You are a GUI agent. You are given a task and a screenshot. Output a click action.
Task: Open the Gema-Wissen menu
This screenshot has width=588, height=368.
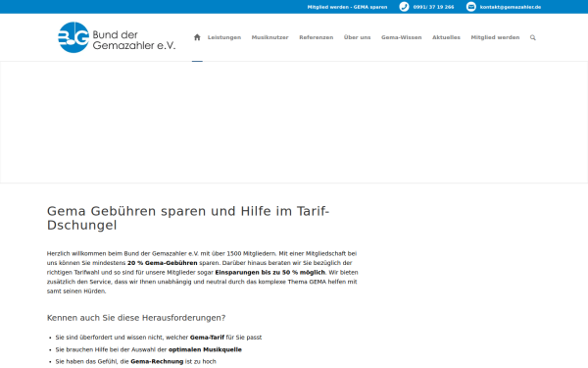[x=401, y=37]
